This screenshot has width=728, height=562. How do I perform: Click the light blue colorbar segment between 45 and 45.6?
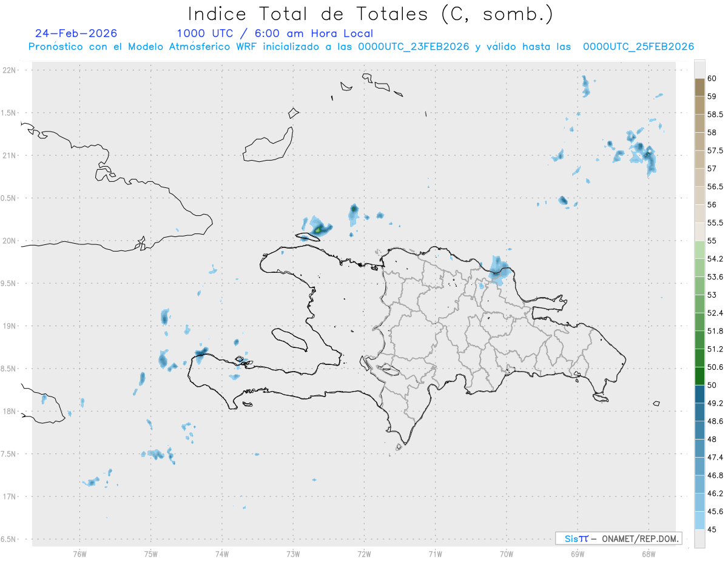point(699,520)
